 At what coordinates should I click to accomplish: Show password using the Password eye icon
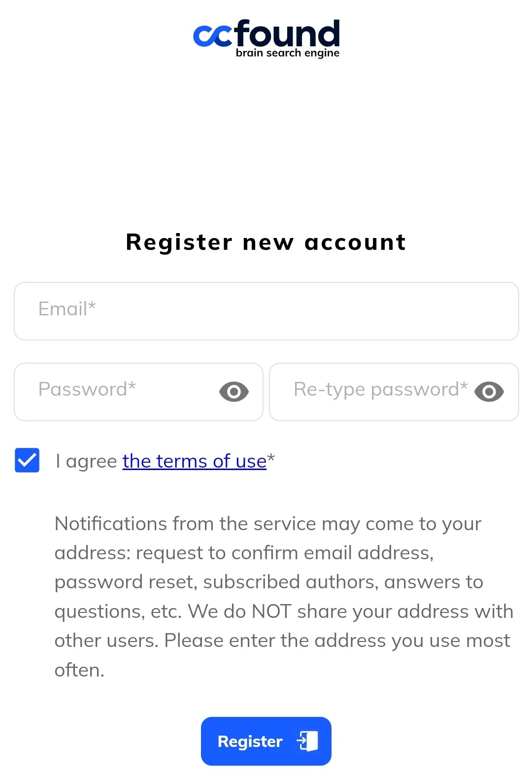234,392
